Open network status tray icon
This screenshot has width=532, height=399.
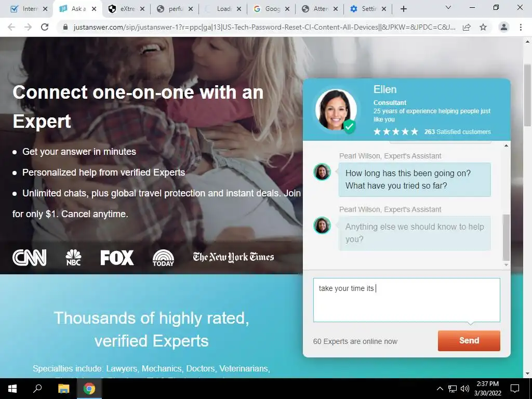[x=453, y=389]
